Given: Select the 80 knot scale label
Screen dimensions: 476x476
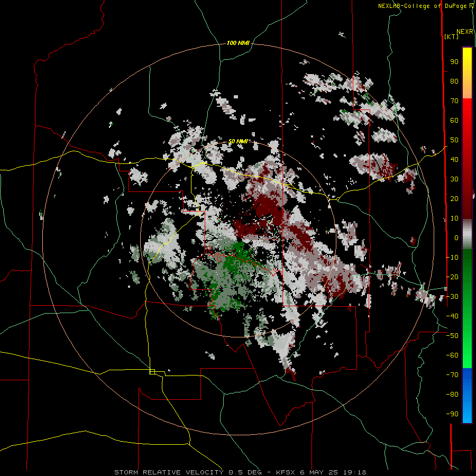Looking at the screenshot, I should point(454,81).
